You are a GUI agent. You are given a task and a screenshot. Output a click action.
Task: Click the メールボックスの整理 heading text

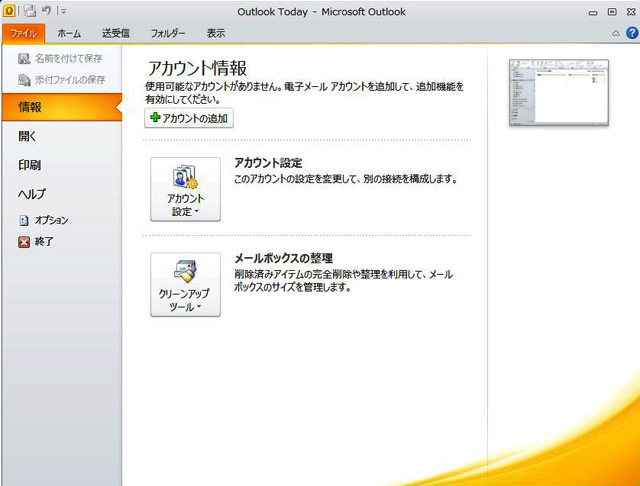click(x=284, y=258)
